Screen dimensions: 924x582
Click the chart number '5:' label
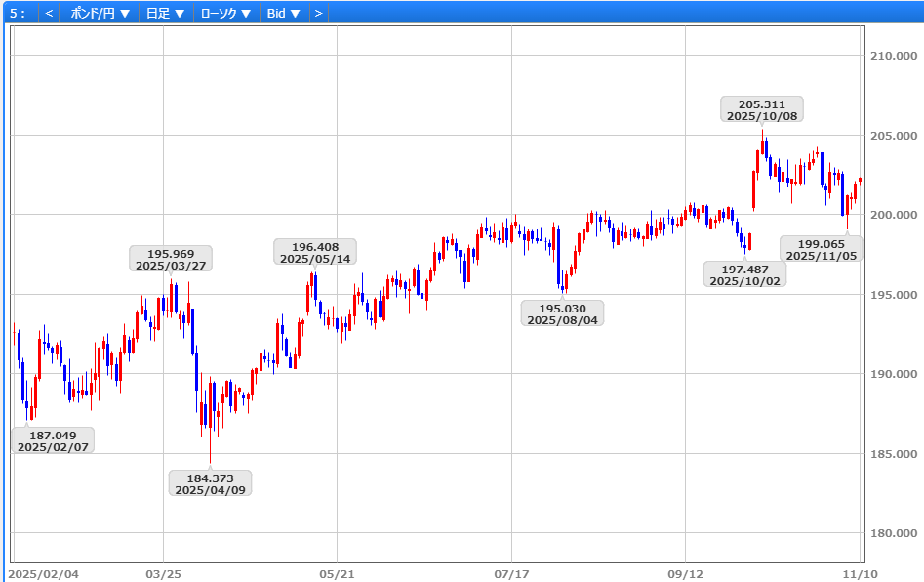(18, 13)
